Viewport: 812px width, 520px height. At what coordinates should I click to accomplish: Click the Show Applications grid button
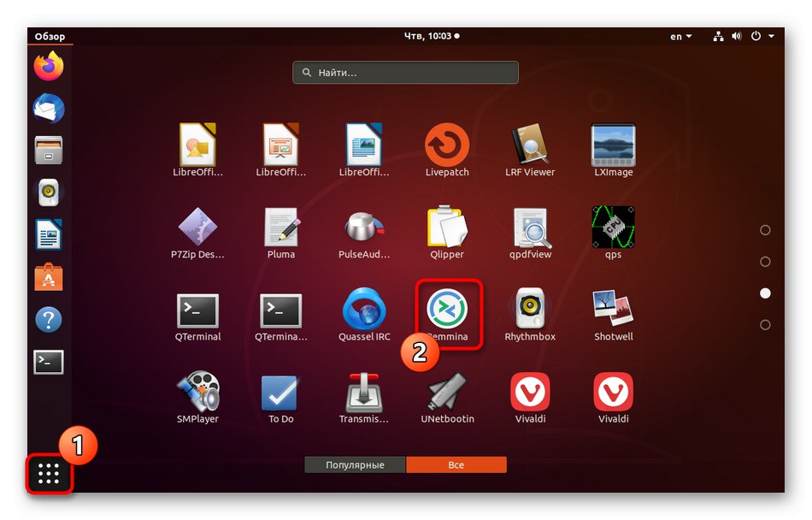49,473
